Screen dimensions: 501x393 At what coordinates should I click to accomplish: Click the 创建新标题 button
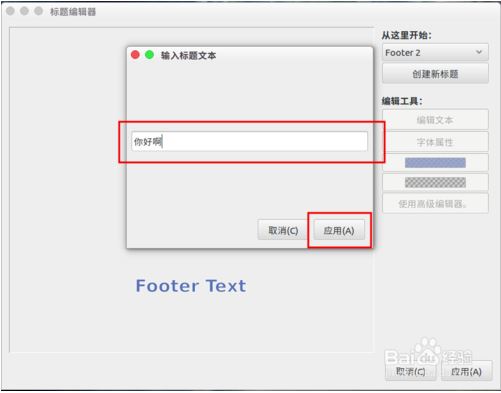(x=435, y=74)
